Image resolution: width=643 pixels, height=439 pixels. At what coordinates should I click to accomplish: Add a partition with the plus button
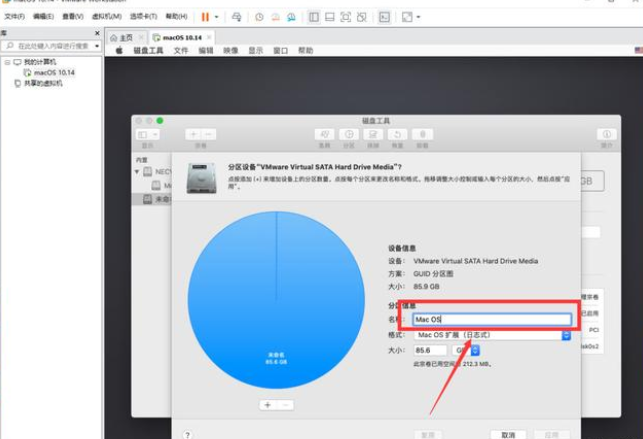[267, 405]
